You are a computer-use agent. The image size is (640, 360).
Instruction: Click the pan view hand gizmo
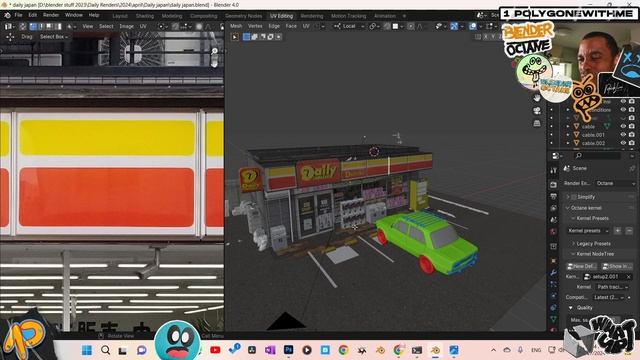(x=537, y=98)
